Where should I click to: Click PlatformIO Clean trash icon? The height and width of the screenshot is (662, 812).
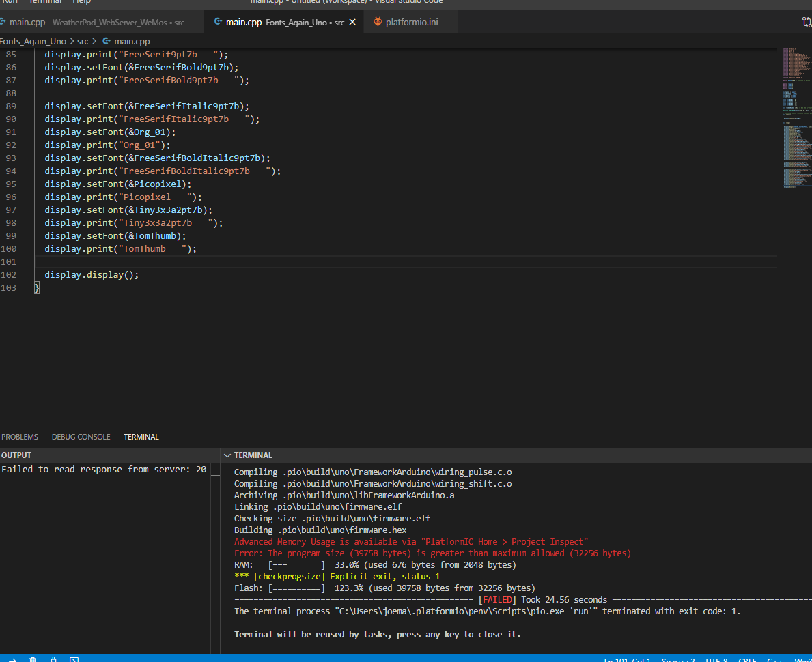coord(33,659)
